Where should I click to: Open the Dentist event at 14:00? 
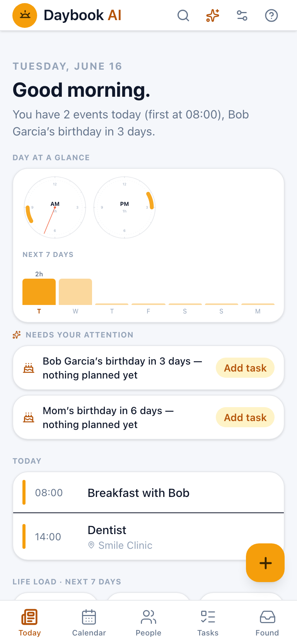(148, 536)
